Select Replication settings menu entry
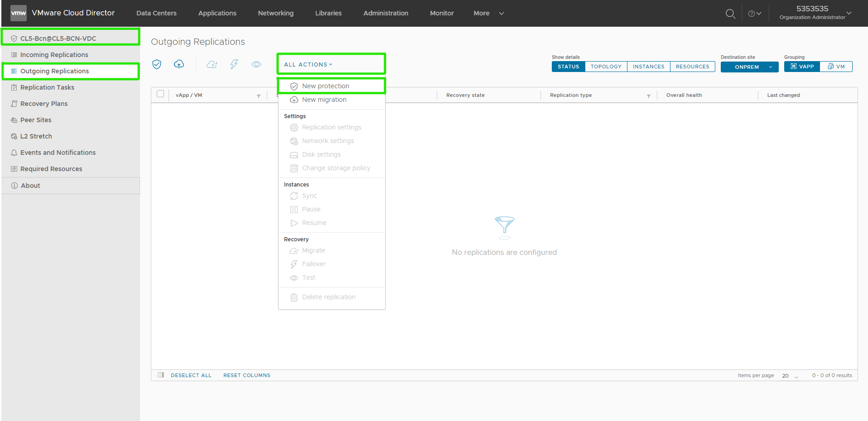The height and width of the screenshot is (421, 868). click(332, 127)
